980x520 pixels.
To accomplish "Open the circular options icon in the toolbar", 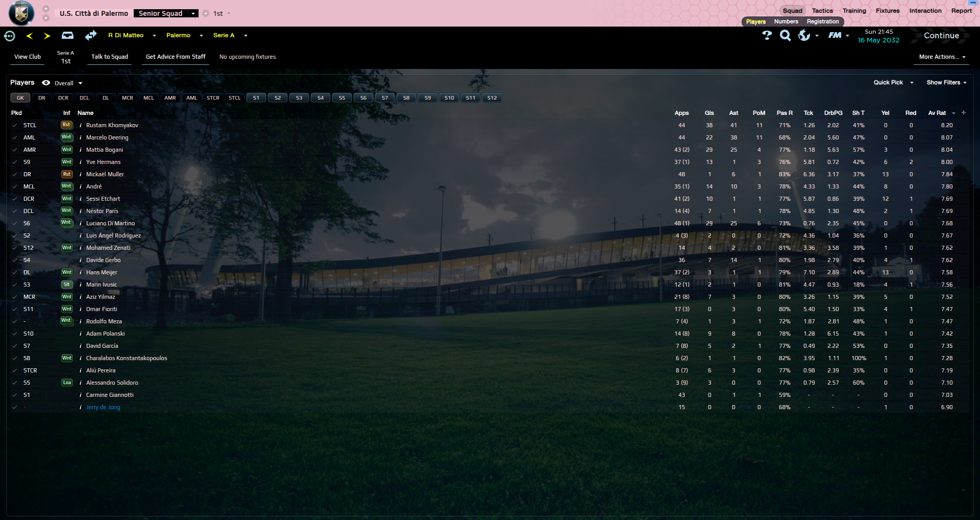I will pos(10,36).
